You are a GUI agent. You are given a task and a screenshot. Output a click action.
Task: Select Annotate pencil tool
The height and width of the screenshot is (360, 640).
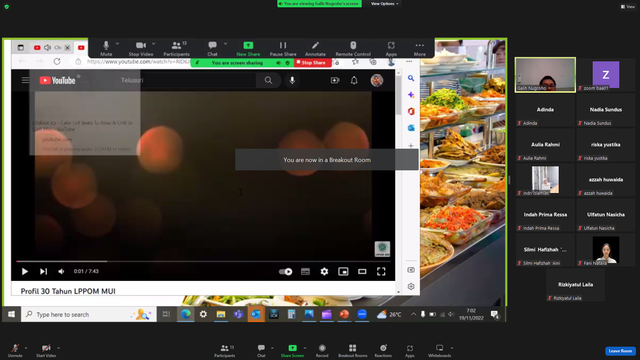(315, 48)
